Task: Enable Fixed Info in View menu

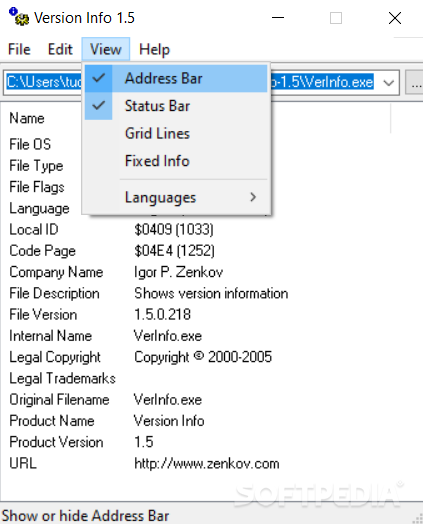Action: click(x=176, y=161)
